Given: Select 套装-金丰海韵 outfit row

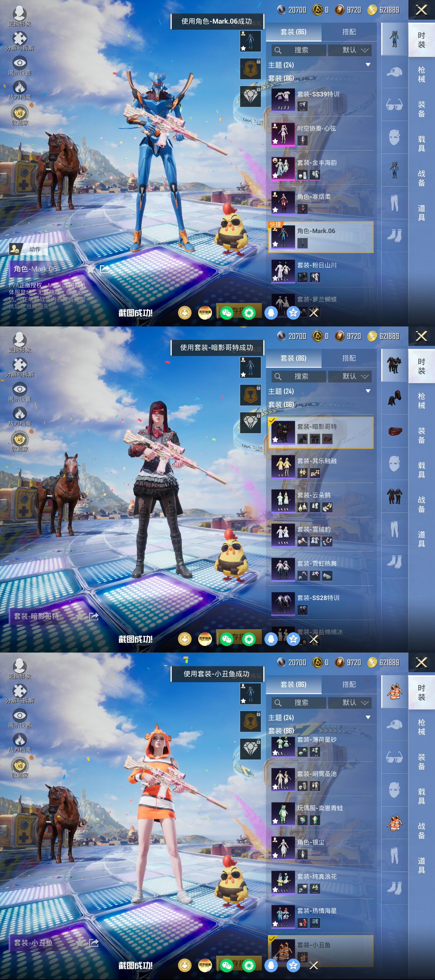Looking at the screenshot, I should (x=321, y=168).
